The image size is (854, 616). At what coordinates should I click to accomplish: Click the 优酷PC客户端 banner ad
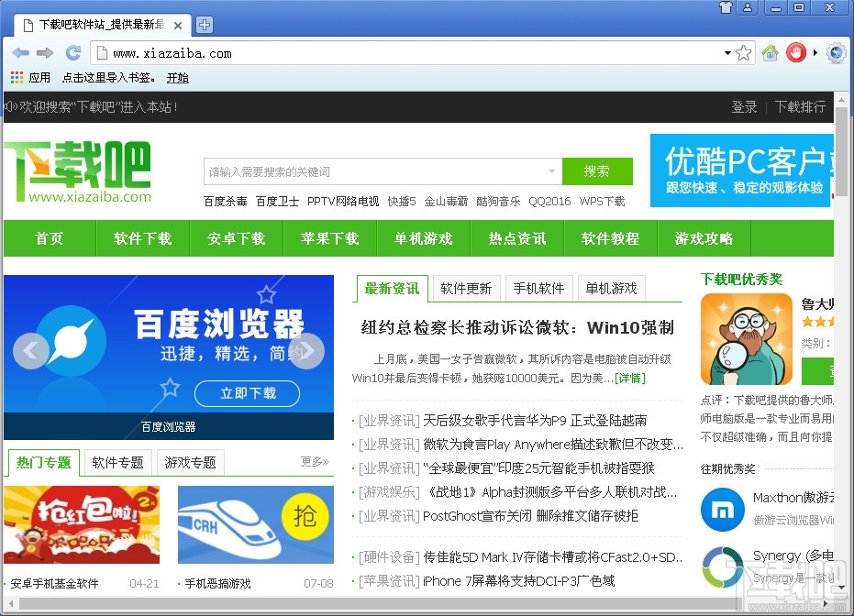742,170
